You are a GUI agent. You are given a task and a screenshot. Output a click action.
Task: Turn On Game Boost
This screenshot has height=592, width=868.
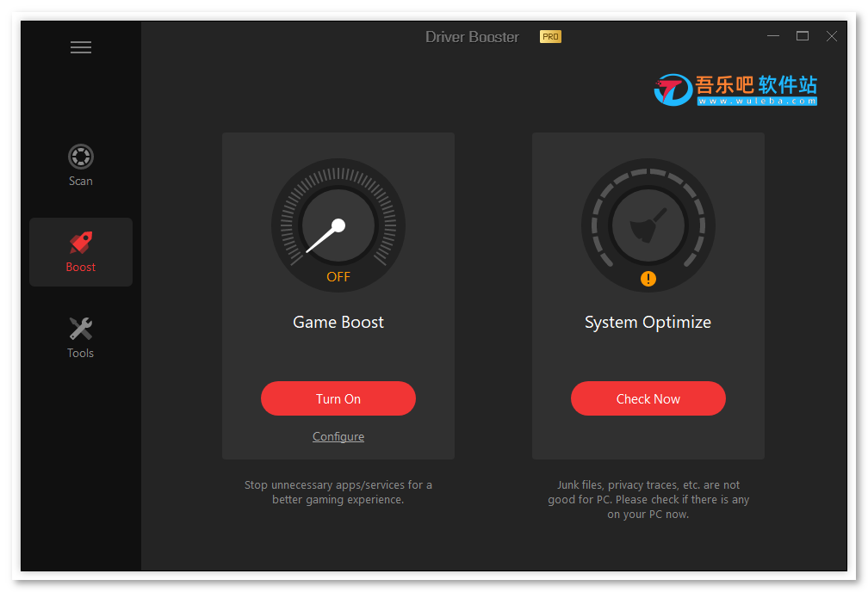(x=338, y=398)
